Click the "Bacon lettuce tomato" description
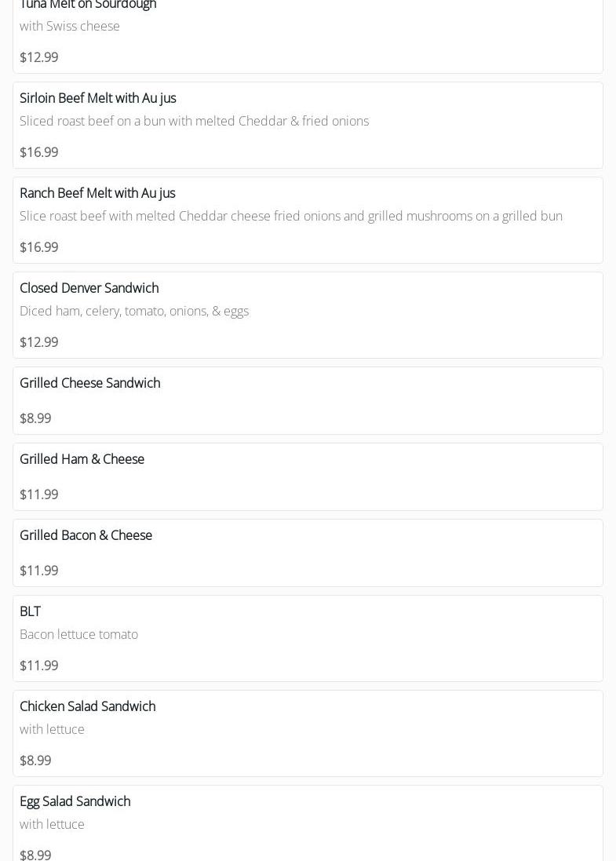Viewport: 616px width, 861px height. 78,634
